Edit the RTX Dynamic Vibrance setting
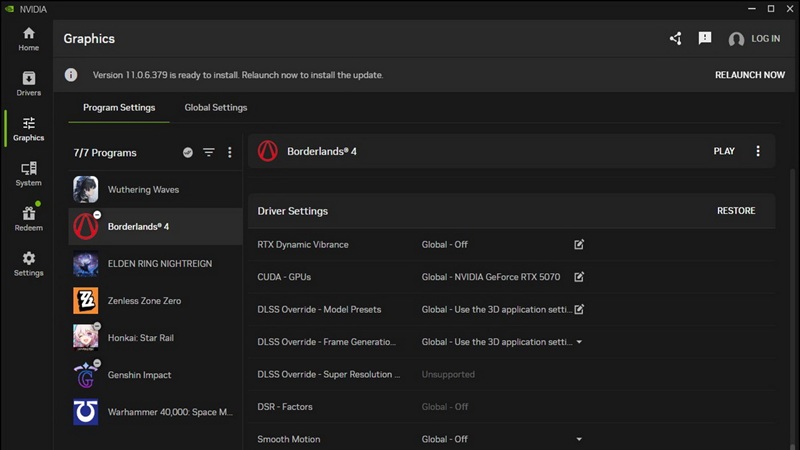This screenshot has height=450, width=800. [x=579, y=244]
